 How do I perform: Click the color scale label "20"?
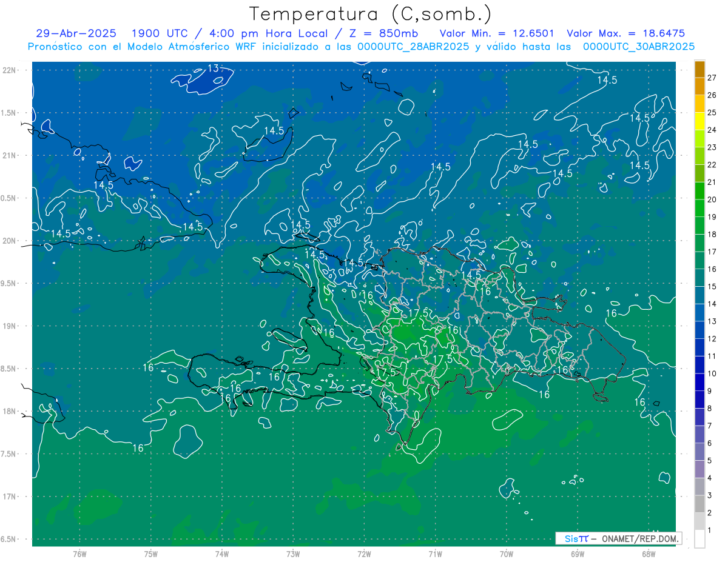pos(712,199)
